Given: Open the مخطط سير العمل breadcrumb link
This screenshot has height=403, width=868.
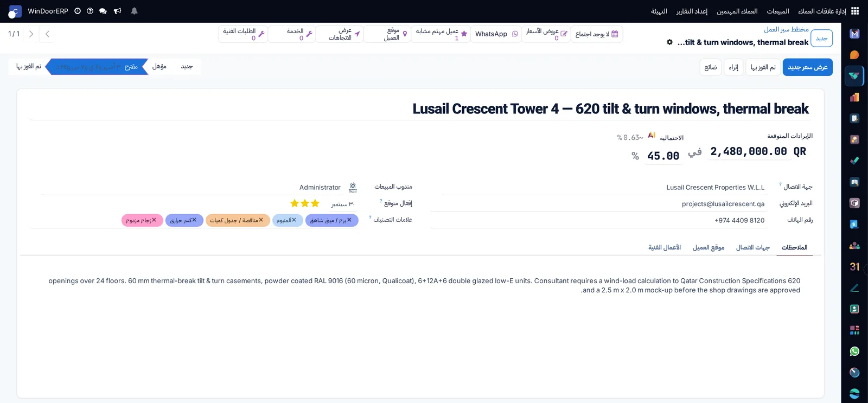Looking at the screenshot, I should pos(786,29).
